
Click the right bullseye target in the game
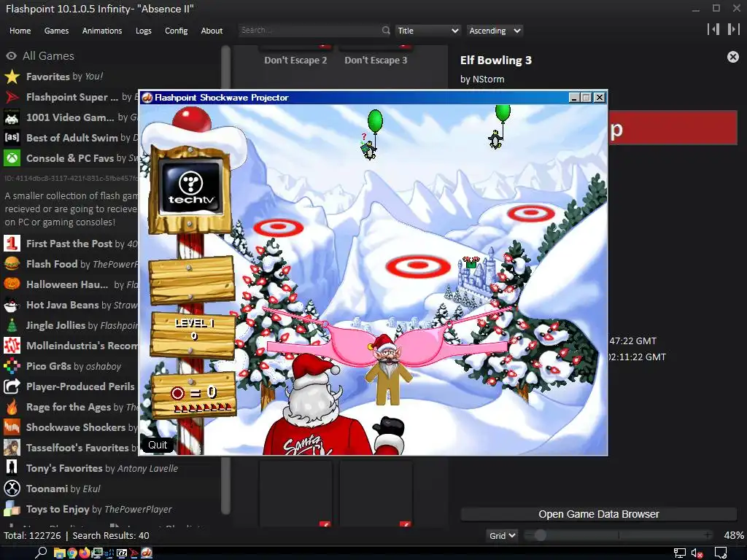click(531, 213)
